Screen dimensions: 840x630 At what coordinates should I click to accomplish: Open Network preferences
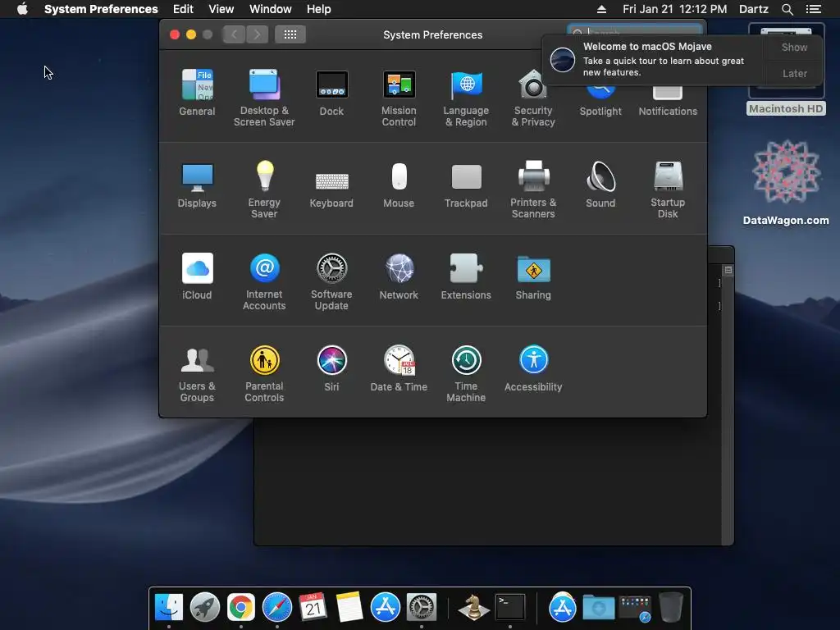[399, 276]
